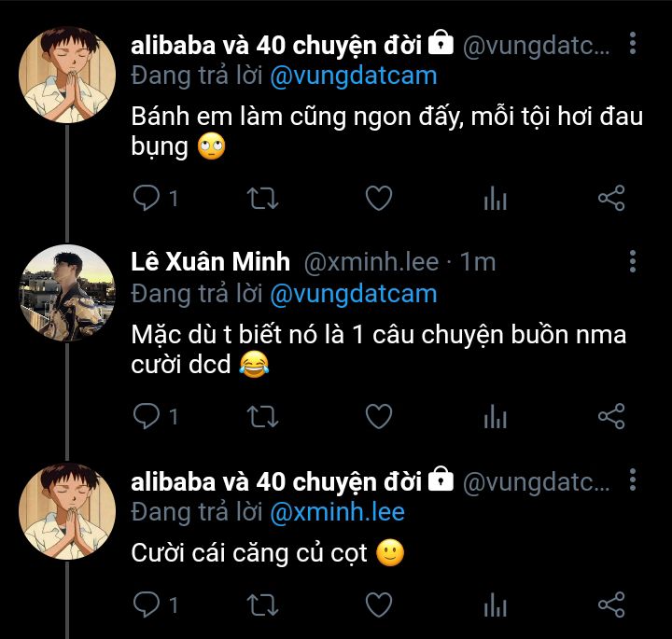Open the @xminh.lee mention link
672x639 pixels.
pos(337,512)
